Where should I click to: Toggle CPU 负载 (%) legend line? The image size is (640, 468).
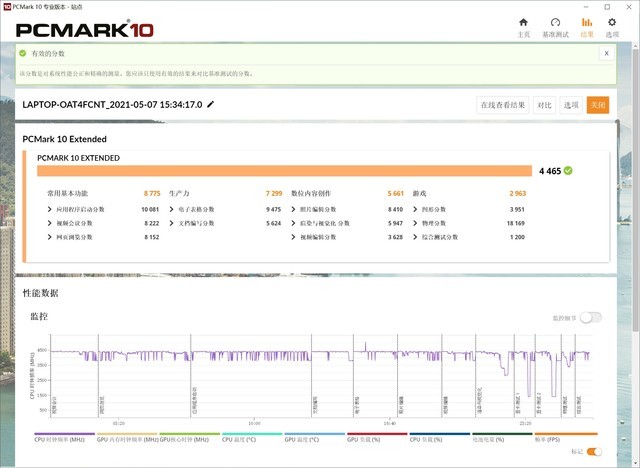440,438
